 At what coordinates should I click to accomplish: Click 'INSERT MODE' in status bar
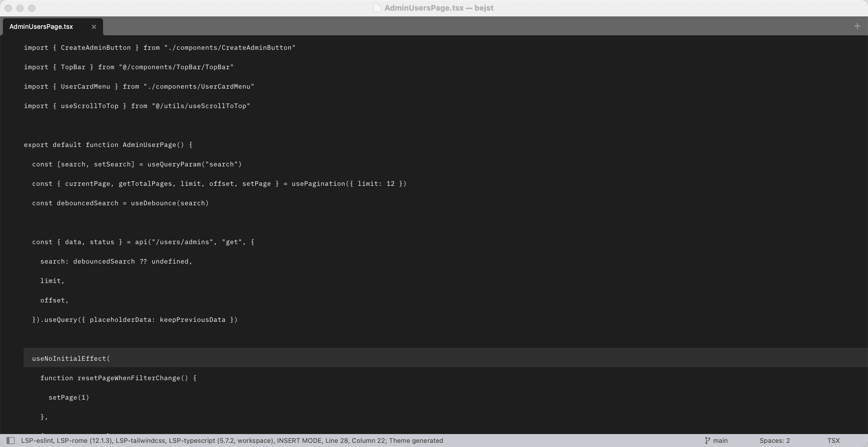coord(299,441)
